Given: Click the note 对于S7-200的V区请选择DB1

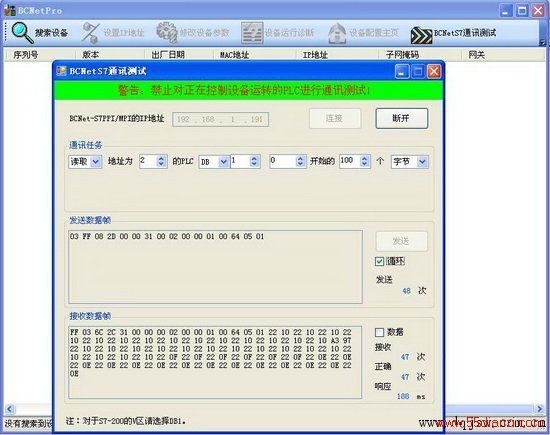Looking at the screenshot, I should [x=126, y=421].
